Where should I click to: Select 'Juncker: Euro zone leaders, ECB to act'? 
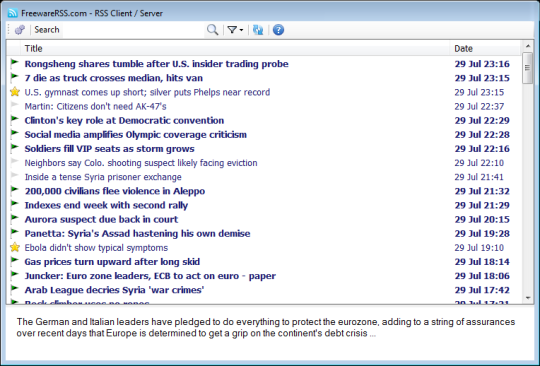tap(150, 276)
